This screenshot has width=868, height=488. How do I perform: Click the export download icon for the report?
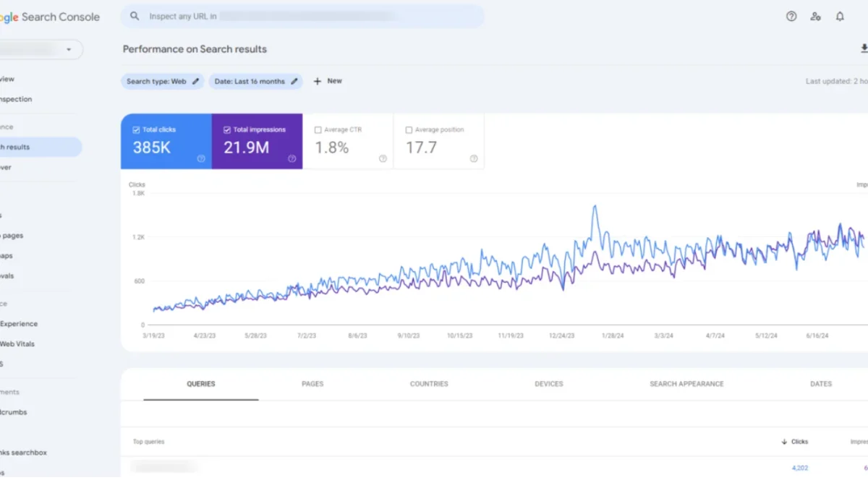[x=864, y=48]
